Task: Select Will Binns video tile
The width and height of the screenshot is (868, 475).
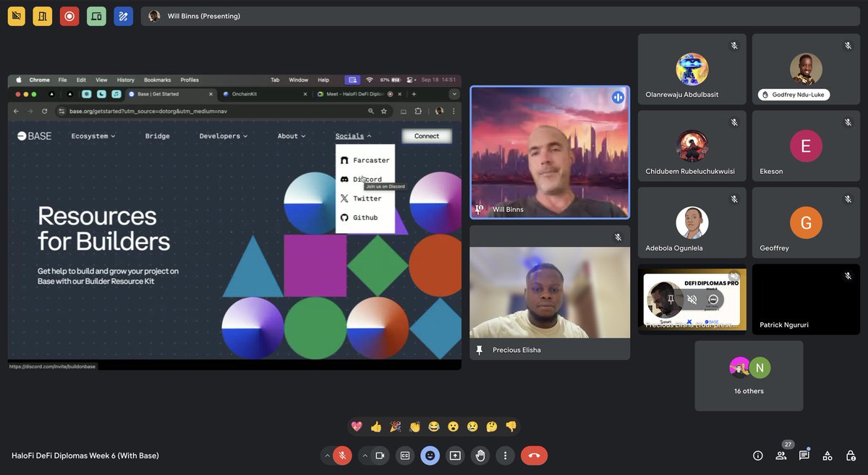Action: 550,152
